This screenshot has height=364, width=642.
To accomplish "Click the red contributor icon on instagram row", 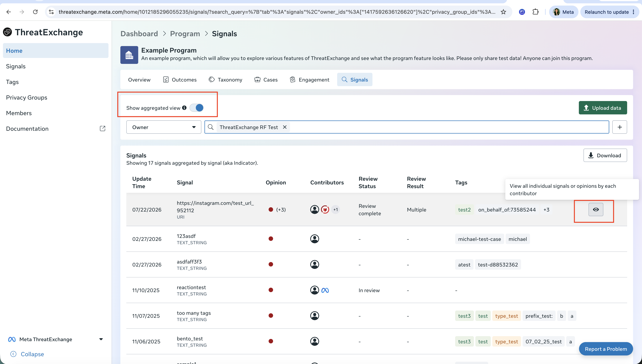I will click(x=325, y=209).
